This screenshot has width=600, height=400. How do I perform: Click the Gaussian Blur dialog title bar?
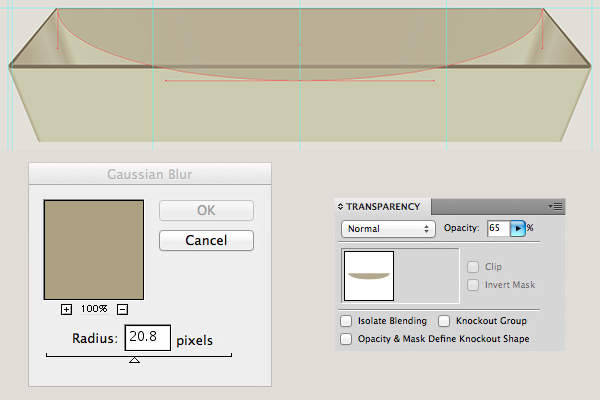tap(150, 174)
